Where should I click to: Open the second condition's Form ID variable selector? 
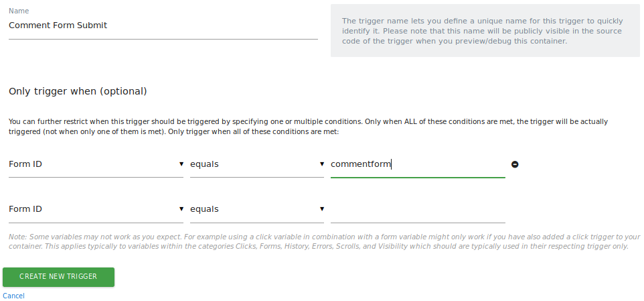[94, 209]
